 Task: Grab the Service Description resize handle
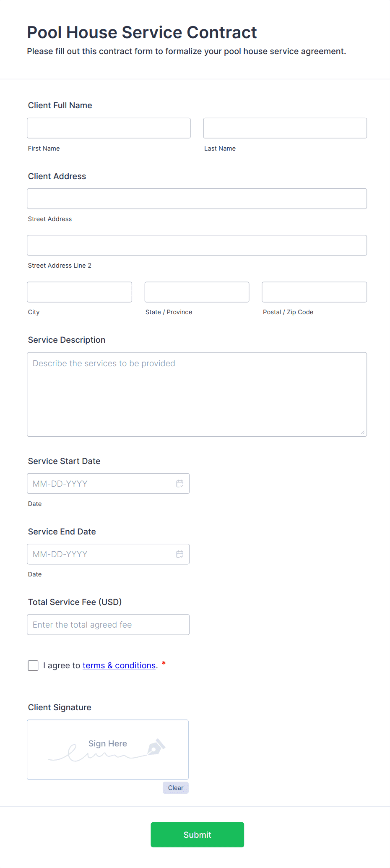[x=363, y=433]
